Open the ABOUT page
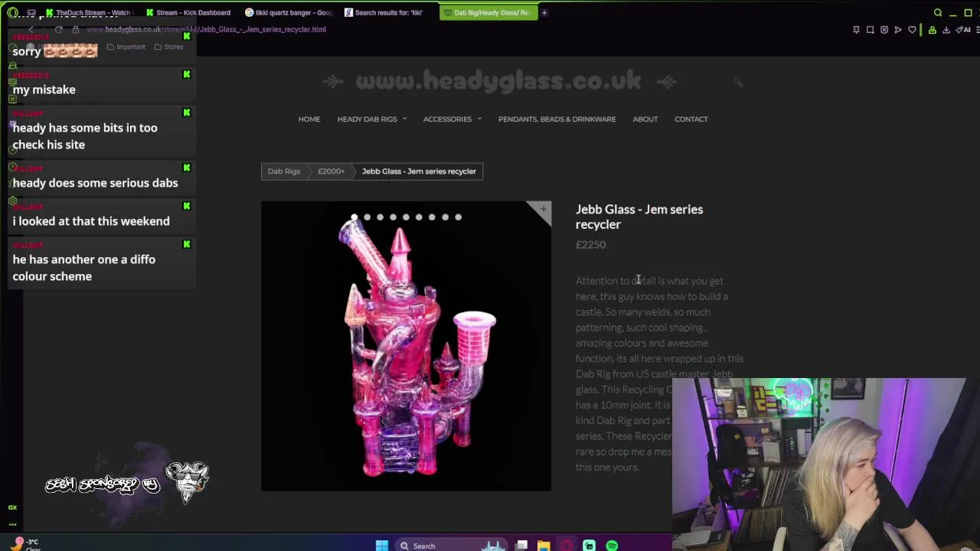The width and height of the screenshot is (980, 551). 645,119
